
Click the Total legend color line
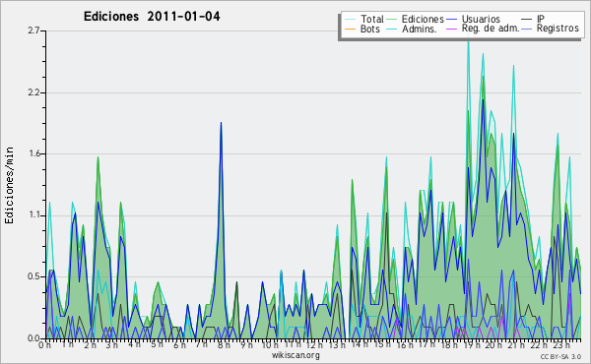click(351, 20)
